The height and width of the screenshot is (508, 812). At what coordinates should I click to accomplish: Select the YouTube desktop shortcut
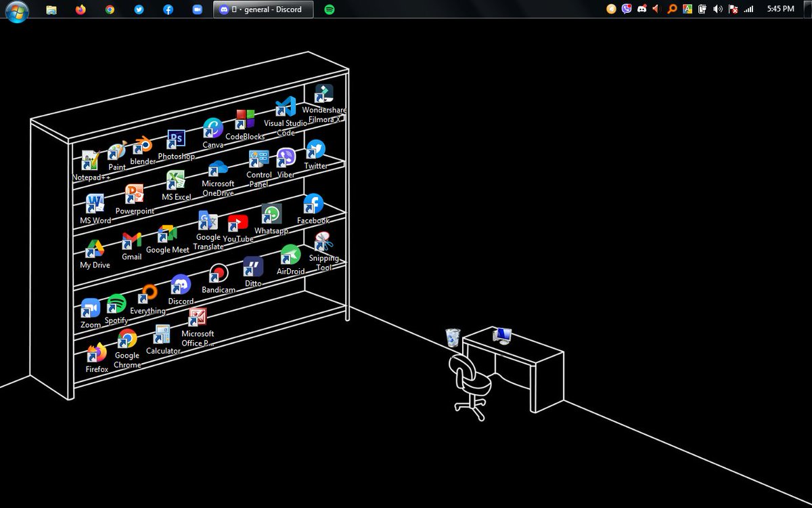(x=238, y=228)
